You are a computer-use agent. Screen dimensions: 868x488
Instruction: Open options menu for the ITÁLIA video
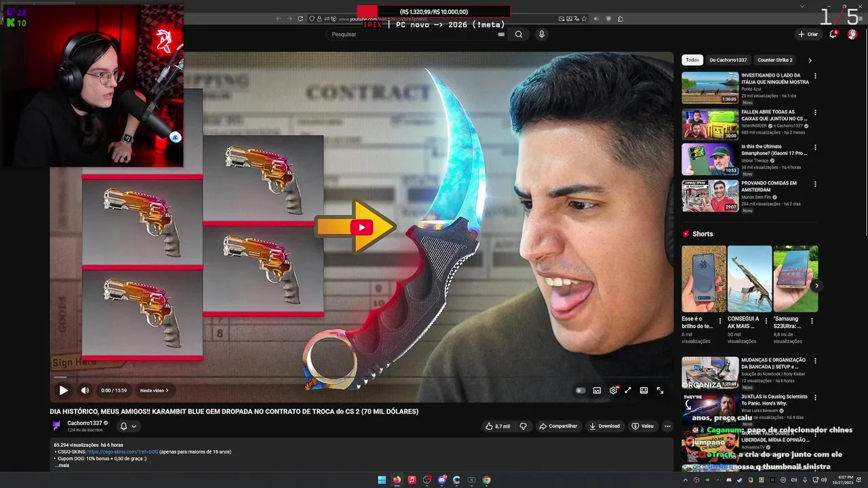coord(815,76)
